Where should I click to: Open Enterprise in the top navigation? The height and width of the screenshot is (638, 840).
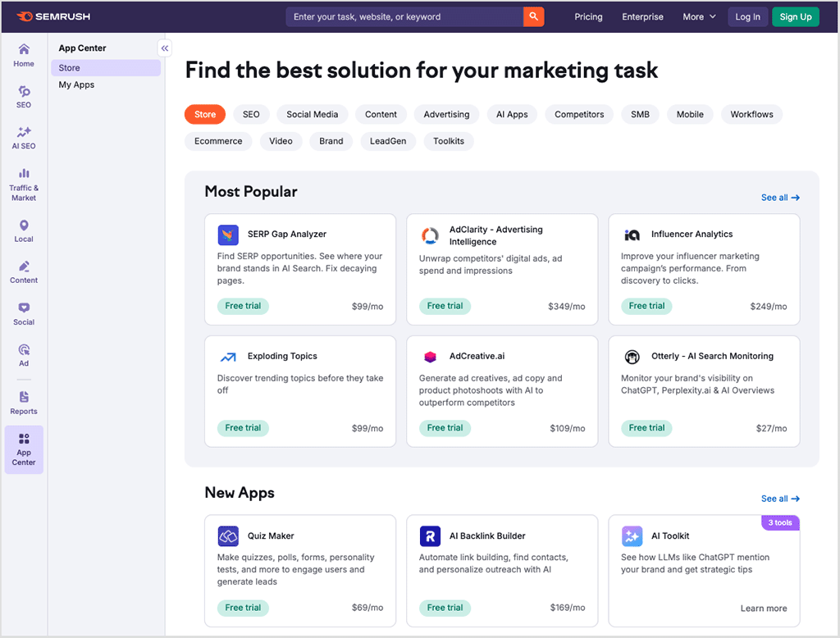(642, 16)
